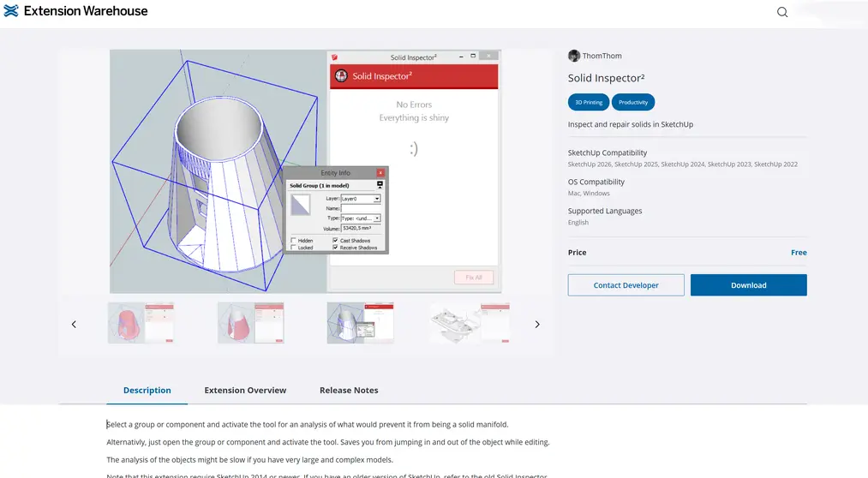Click 'Inspect and repair solids in SketchUp' text

(x=631, y=124)
